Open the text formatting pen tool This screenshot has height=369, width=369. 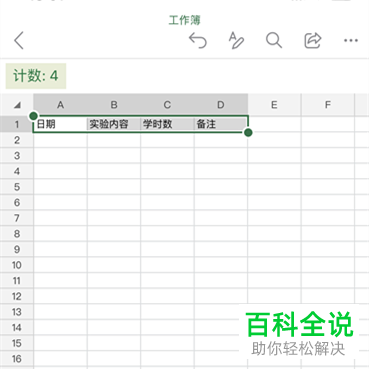click(236, 40)
